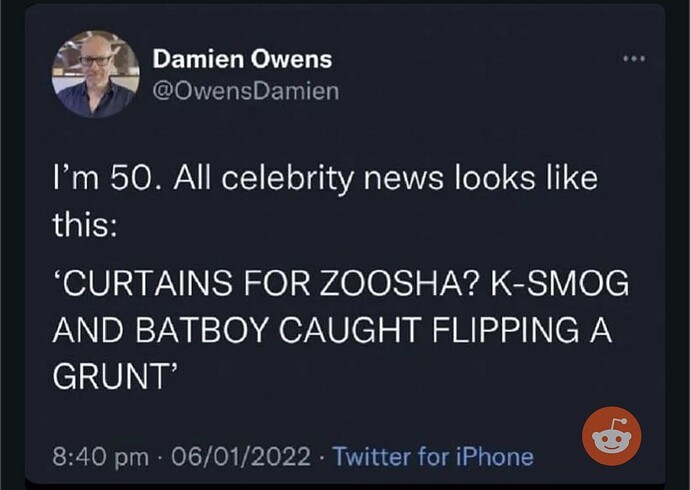Viewport: 690px width, 490px height.
Task: Click the 06/01/2022 date text
Action: pyautogui.click(x=241, y=457)
